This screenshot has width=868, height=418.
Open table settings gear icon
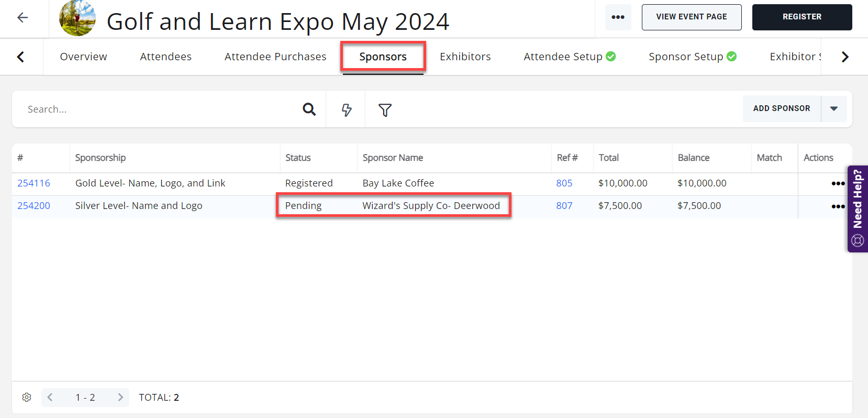(x=27, y=398)
